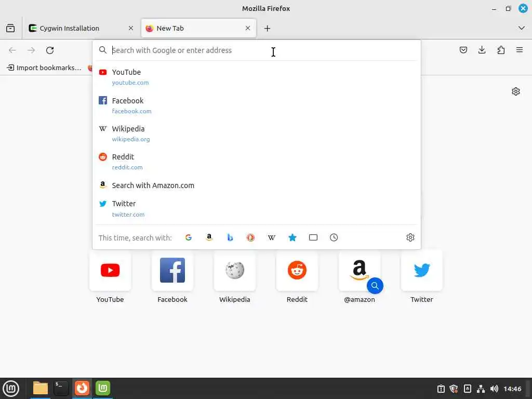Search this time with Google icon
Screen dimensions: 532x399
click(x=188, y=237)
